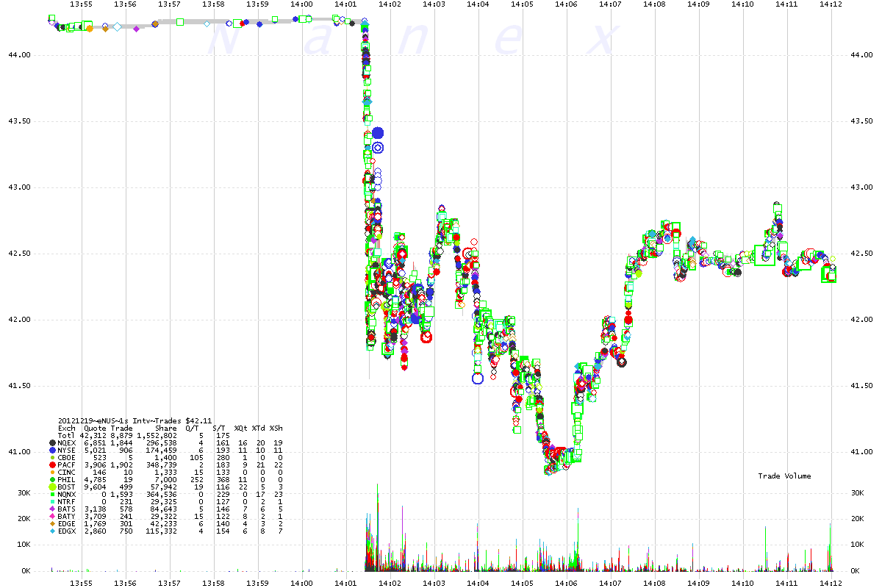Select the purple BATS diamond marker
The image size is (882, 588).
pos(51,509)
